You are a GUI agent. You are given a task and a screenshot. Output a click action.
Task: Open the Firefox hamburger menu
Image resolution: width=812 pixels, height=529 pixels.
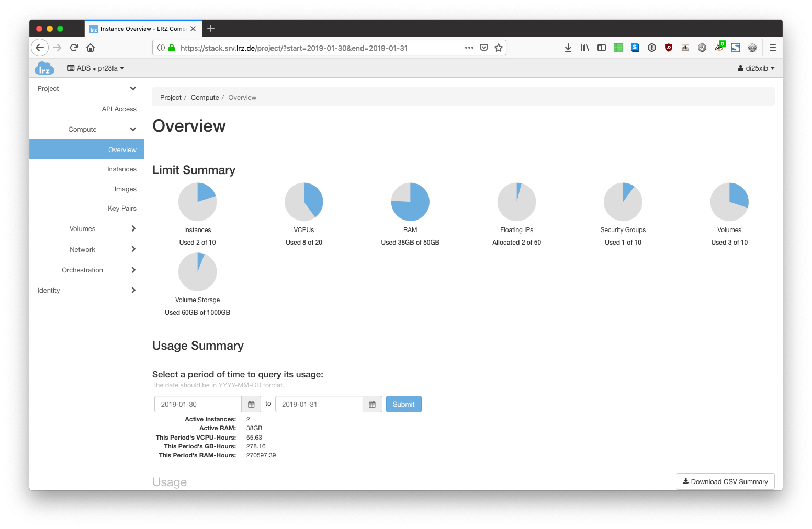tap(772, 48)
